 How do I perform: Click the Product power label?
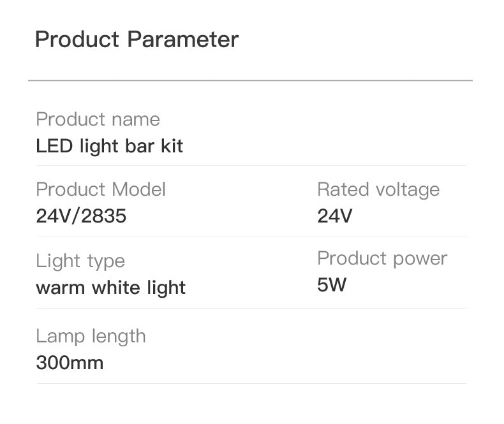pos(382,258)
